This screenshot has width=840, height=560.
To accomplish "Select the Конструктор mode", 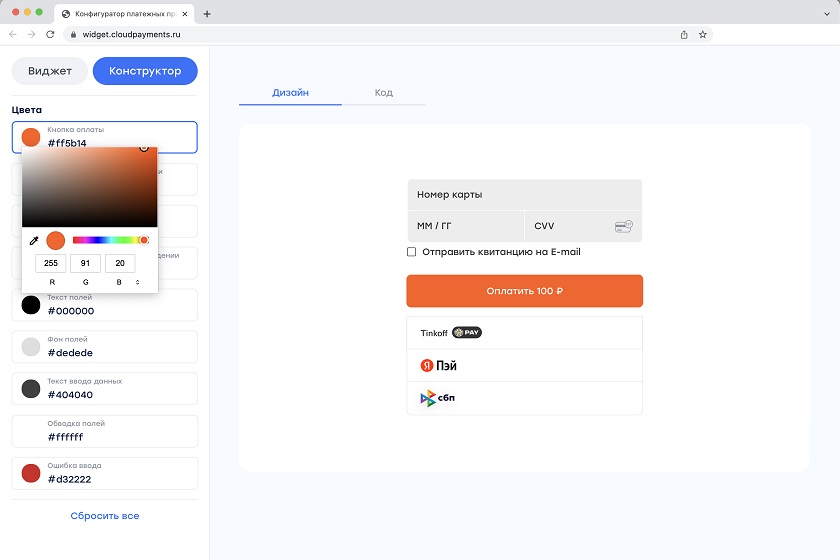I will click(x=145, y=71).
